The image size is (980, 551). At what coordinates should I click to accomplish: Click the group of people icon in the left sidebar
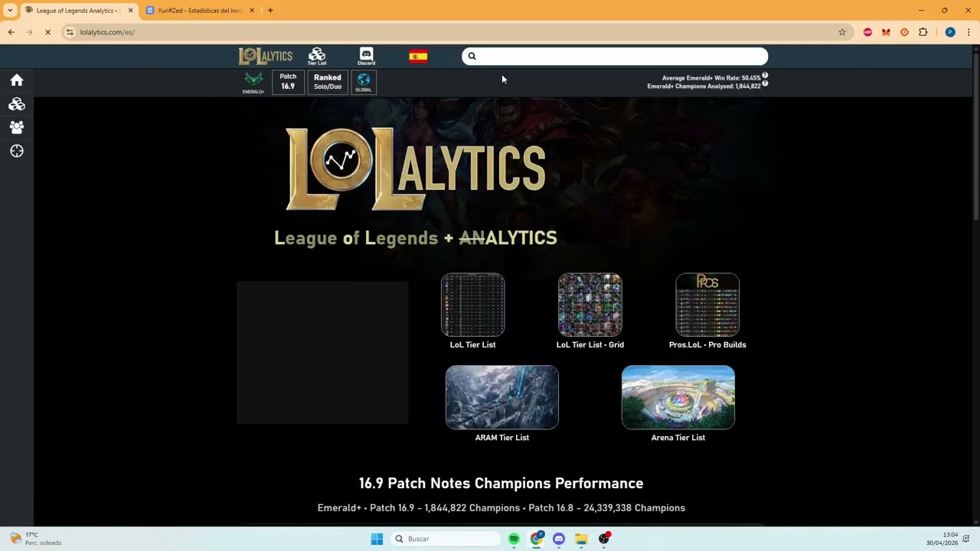click(x=17, y=128)
